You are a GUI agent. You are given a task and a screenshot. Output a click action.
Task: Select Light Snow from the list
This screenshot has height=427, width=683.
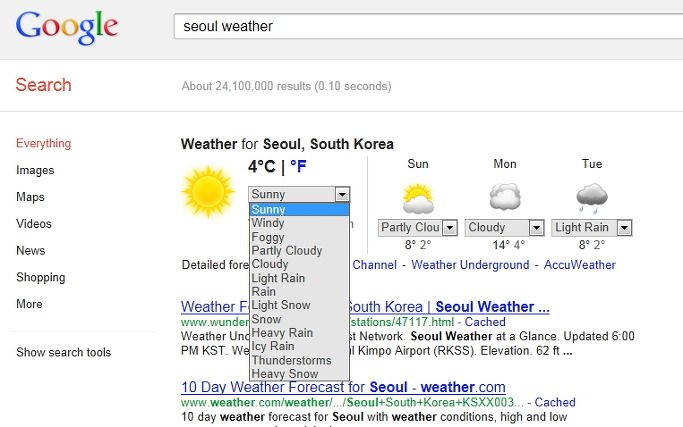[x=299, y=305]
